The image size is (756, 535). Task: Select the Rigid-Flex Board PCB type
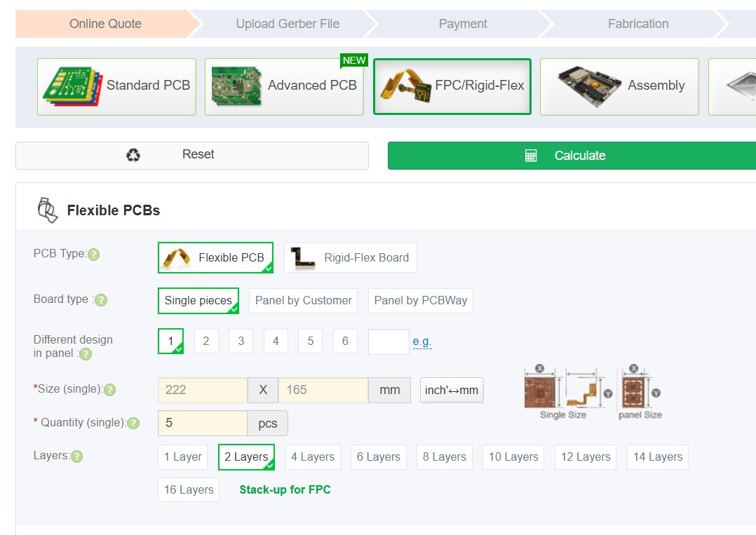click(351, 258)
